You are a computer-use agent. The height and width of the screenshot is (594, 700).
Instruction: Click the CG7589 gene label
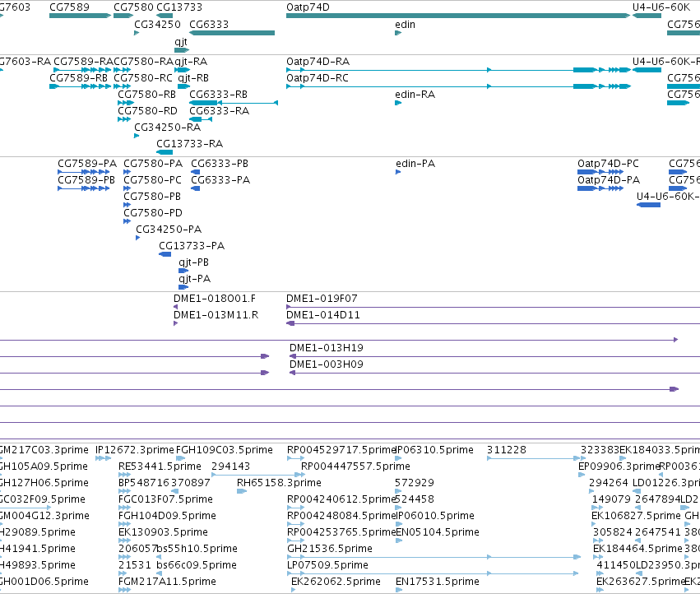pos(69,7)
